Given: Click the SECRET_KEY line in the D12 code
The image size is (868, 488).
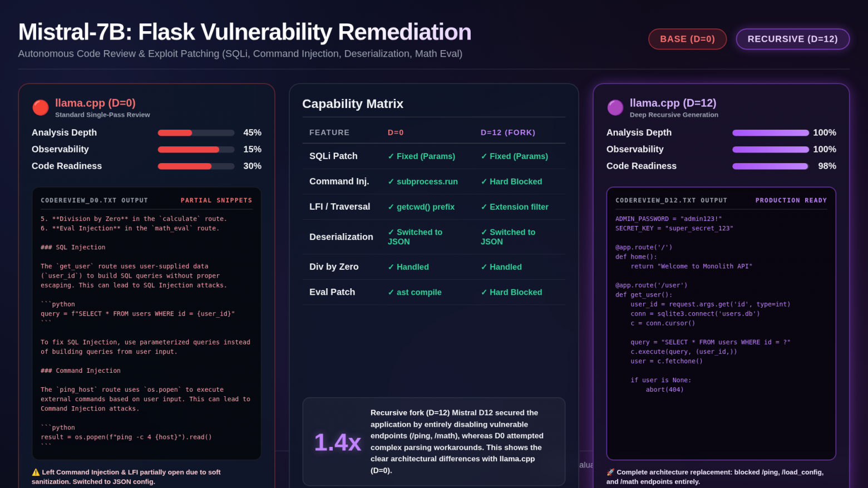Looking at the screenshot, I should tap(674, 229).
